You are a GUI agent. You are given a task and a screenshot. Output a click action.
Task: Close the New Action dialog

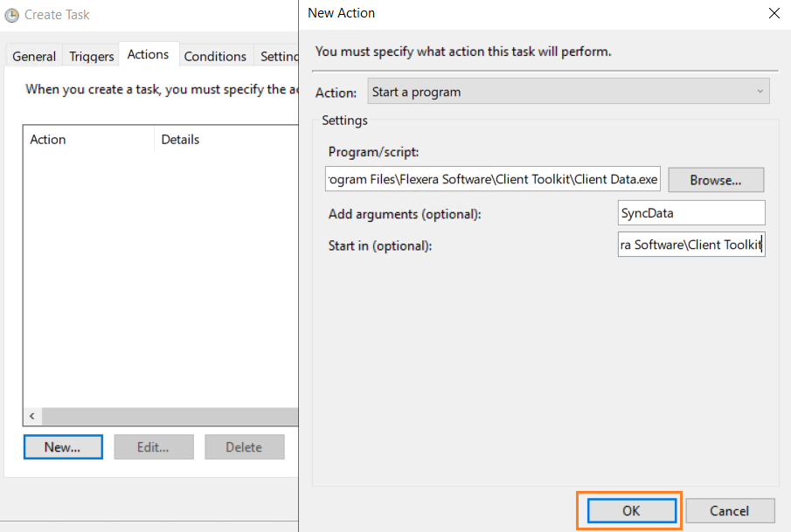(x=774, y=13)
